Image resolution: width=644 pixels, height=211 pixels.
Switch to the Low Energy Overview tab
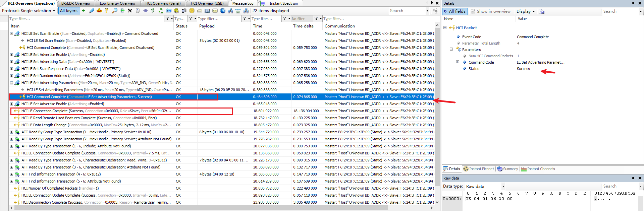tap(117, 3)
